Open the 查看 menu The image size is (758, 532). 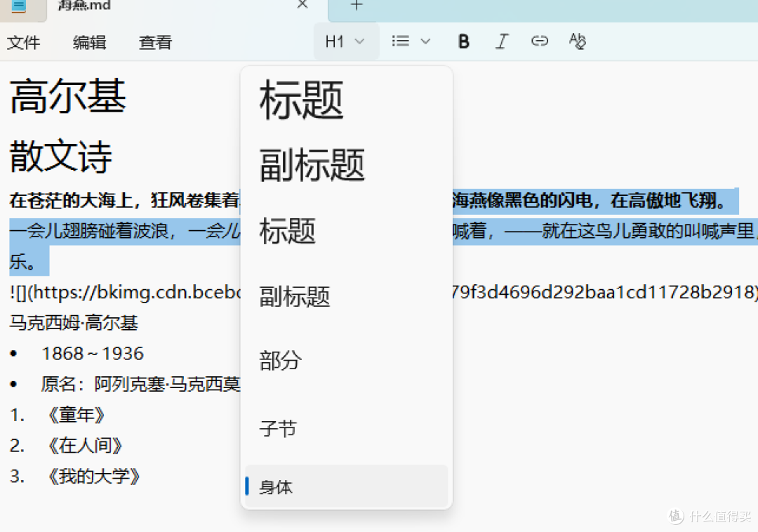pos(154,43)
